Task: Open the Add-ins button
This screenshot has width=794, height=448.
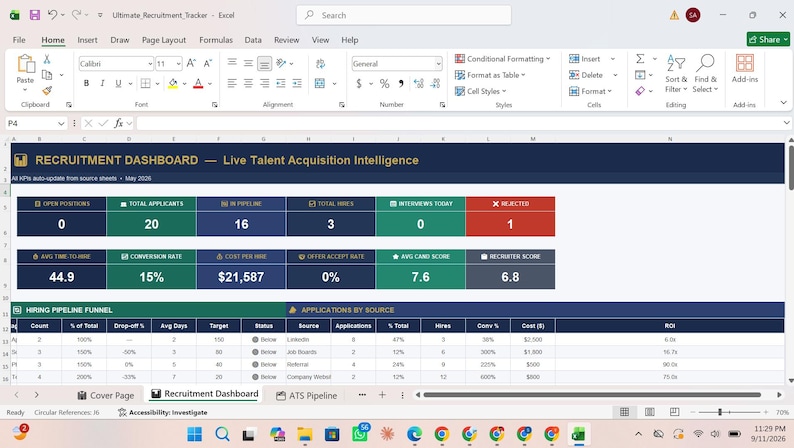Action: 745,68
